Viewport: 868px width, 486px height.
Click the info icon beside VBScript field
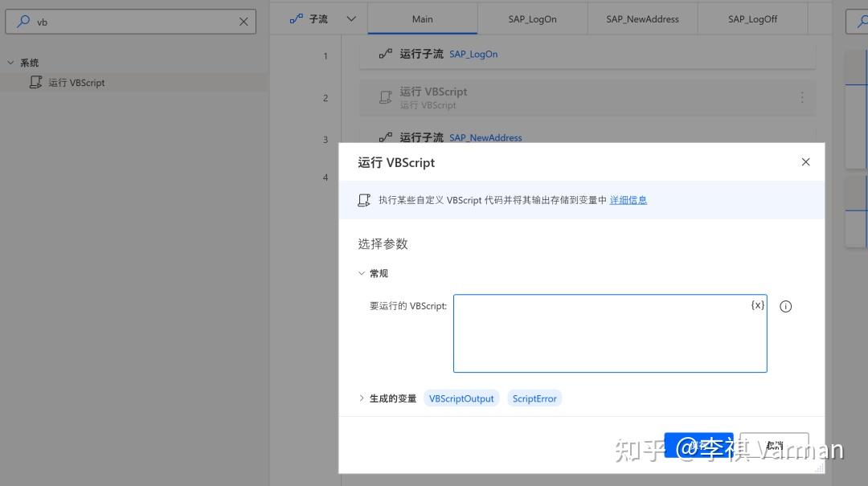pyautogui.click(x=785, y=306)
